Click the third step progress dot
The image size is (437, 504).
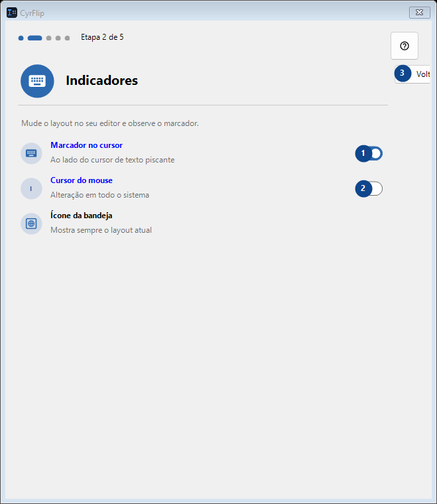pyautogui.click(x=49, y=38)
